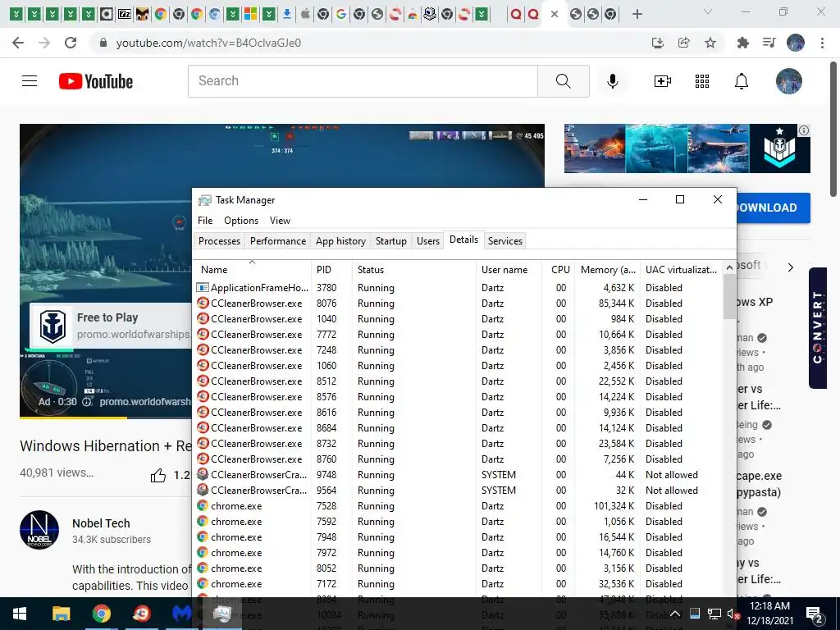Click the YouTube Search input field
Image resolution: width=840 pixels, height=630 pixels.
click(363, 81)
